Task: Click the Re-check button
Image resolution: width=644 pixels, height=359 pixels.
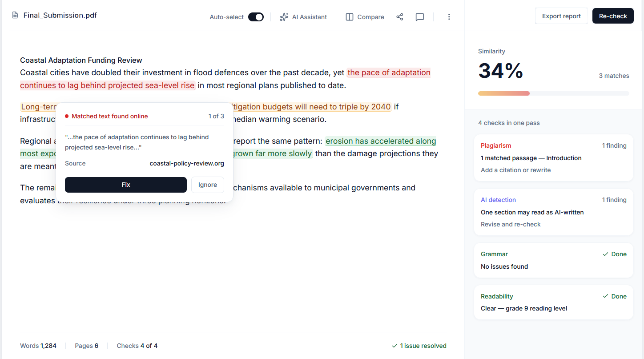Action: (613, 16)
